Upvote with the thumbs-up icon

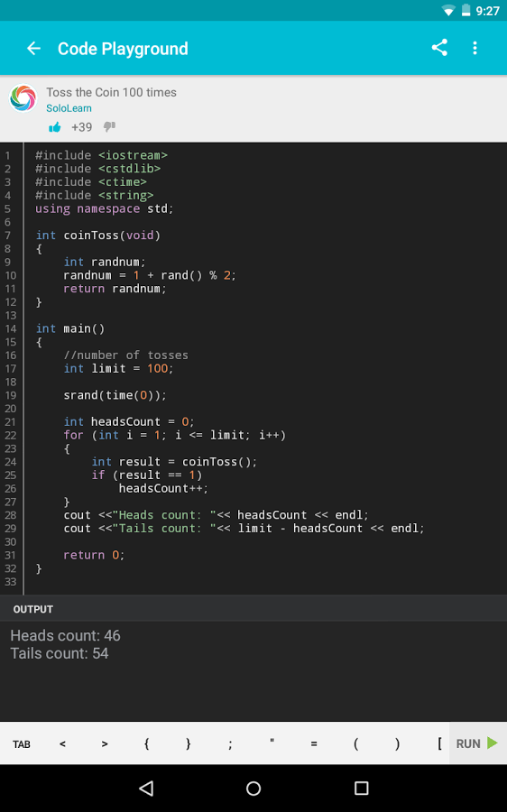(x=55, y=127)
